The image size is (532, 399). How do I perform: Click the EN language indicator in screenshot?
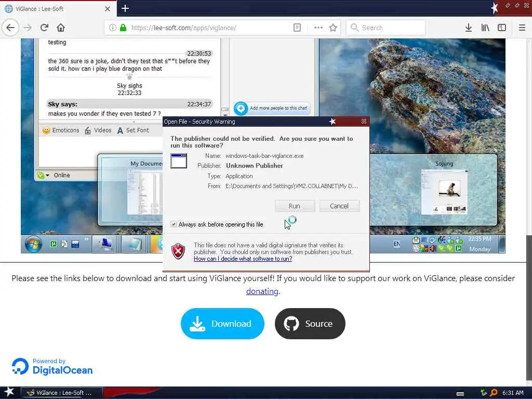(396, 244)
